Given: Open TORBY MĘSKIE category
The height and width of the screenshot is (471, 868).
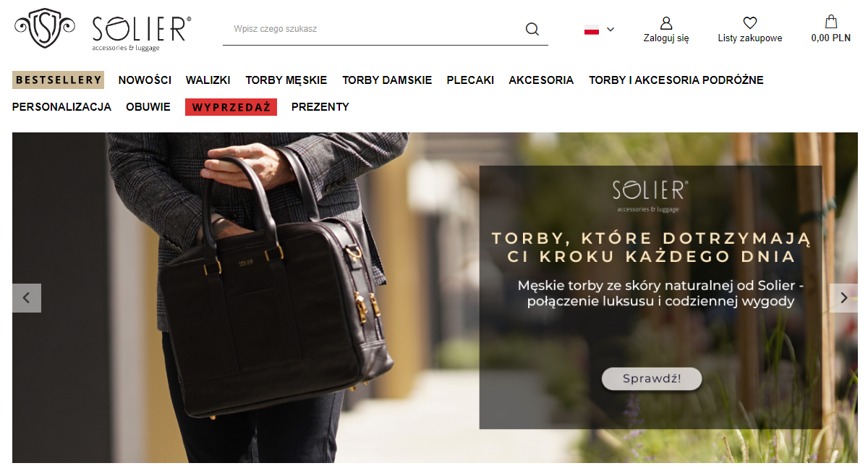Looking at the screenshot, I should (286, 80).
